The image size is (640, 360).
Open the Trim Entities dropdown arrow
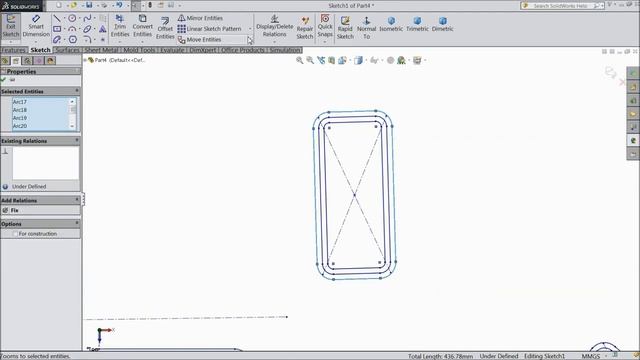tap(120, 42)
